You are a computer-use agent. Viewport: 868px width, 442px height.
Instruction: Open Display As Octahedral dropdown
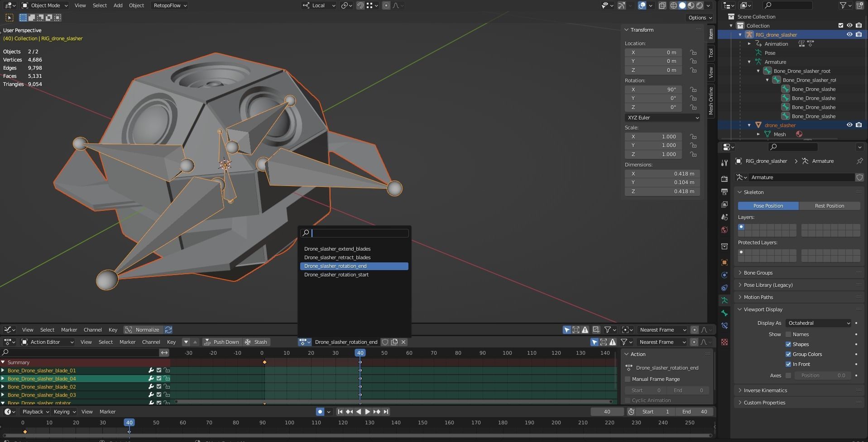pos(819,323)
